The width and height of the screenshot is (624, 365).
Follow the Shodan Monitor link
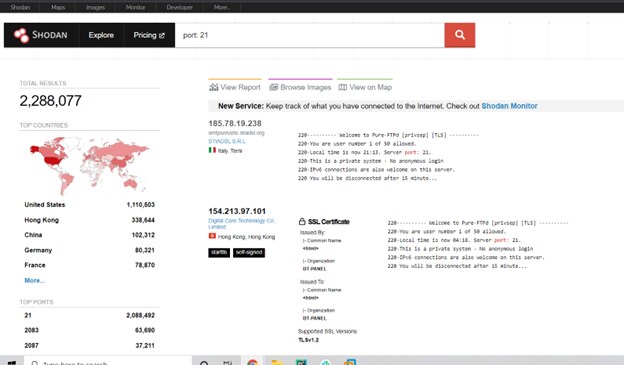[x=509, y=106]
